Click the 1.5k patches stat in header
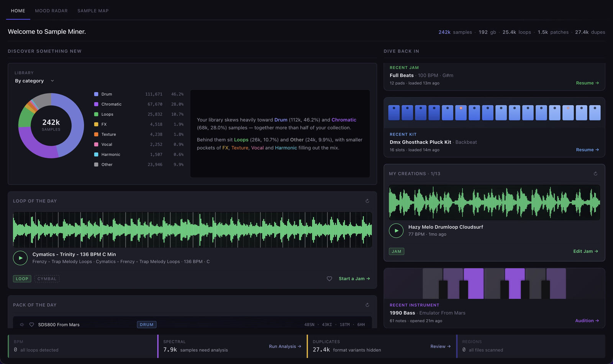The image size is (613, 364). point(553,32)
